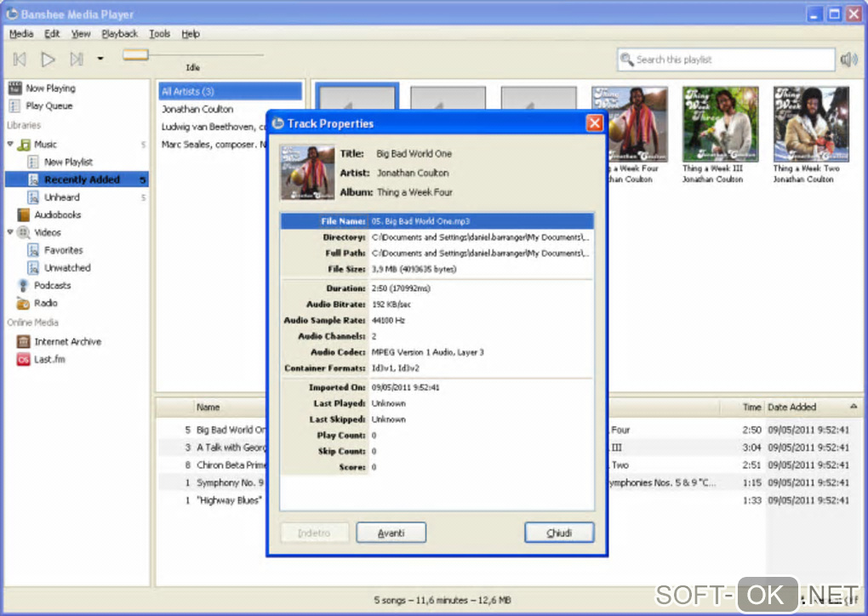The image size is (868, 616).
Task: Click the Videos library icon
Action: coord(23,232)
